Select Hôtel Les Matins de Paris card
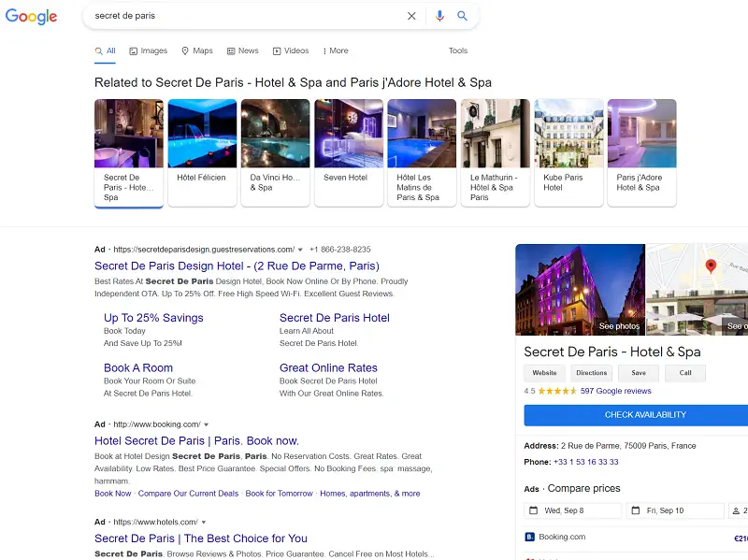The width and height of the screenshot is (748, 560). pos(422,153)
